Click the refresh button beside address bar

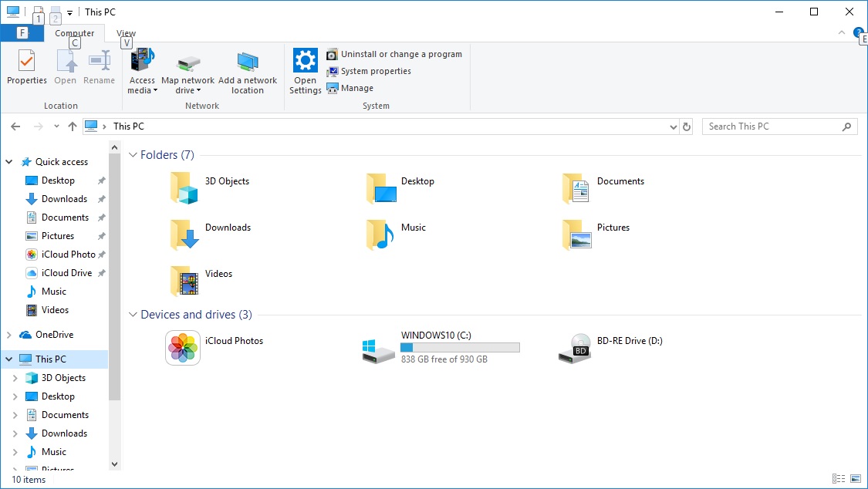pyautogui.click(x=687, y=126)
